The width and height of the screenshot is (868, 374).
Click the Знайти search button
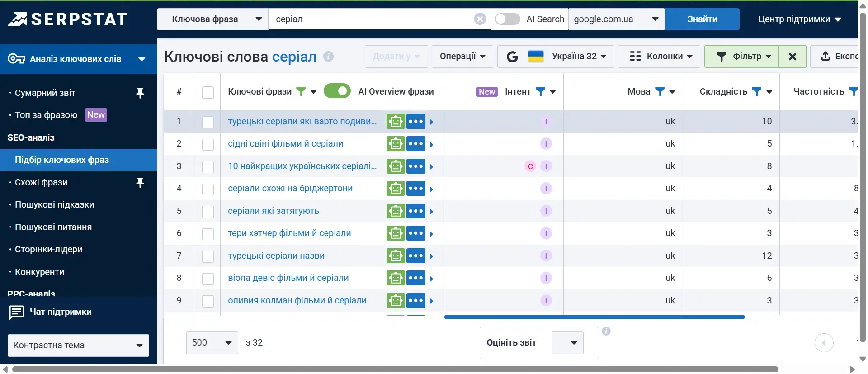(x=702, y=19)
